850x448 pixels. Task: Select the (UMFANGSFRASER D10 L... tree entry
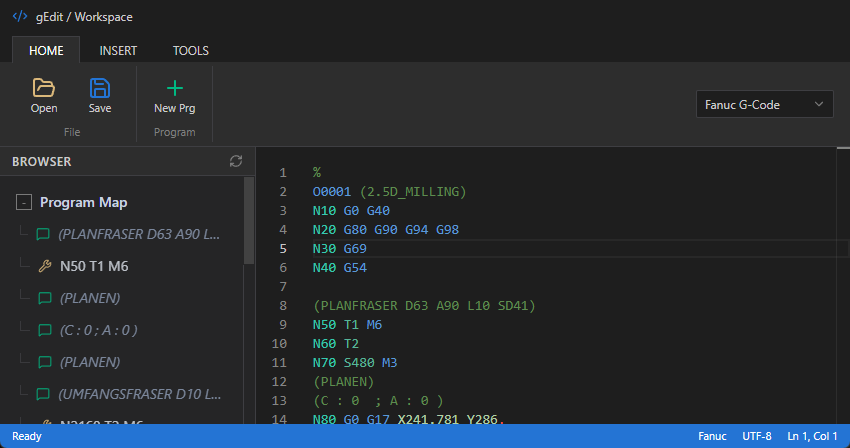pyautogui.click(x=140, y=394)
